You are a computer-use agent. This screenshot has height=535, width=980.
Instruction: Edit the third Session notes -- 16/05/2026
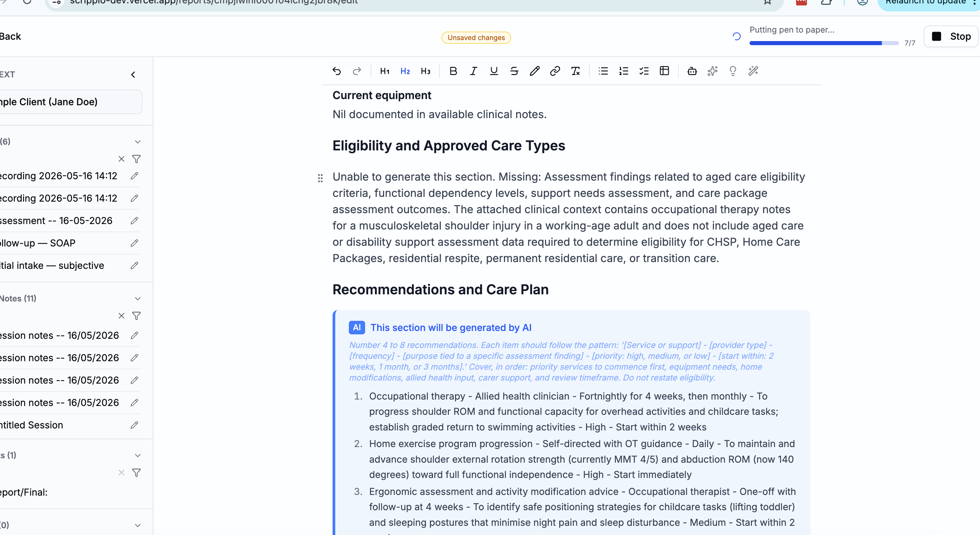[x=134, y=380]
